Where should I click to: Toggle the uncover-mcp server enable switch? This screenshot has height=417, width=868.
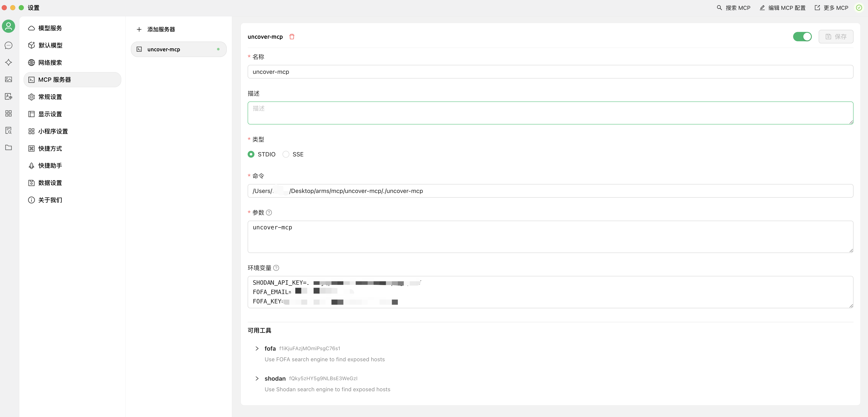coord(802,37)
